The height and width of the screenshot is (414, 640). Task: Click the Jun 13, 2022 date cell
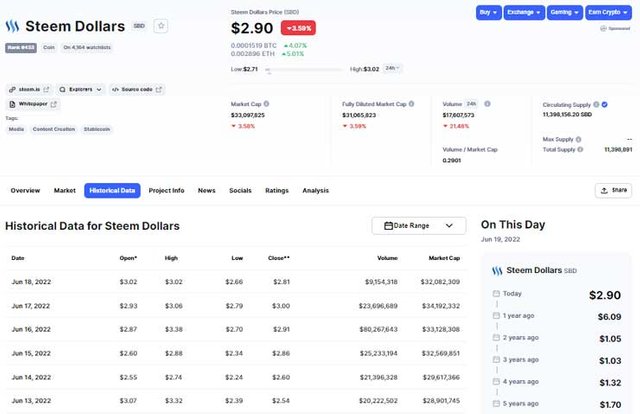(x=31, y=401)
